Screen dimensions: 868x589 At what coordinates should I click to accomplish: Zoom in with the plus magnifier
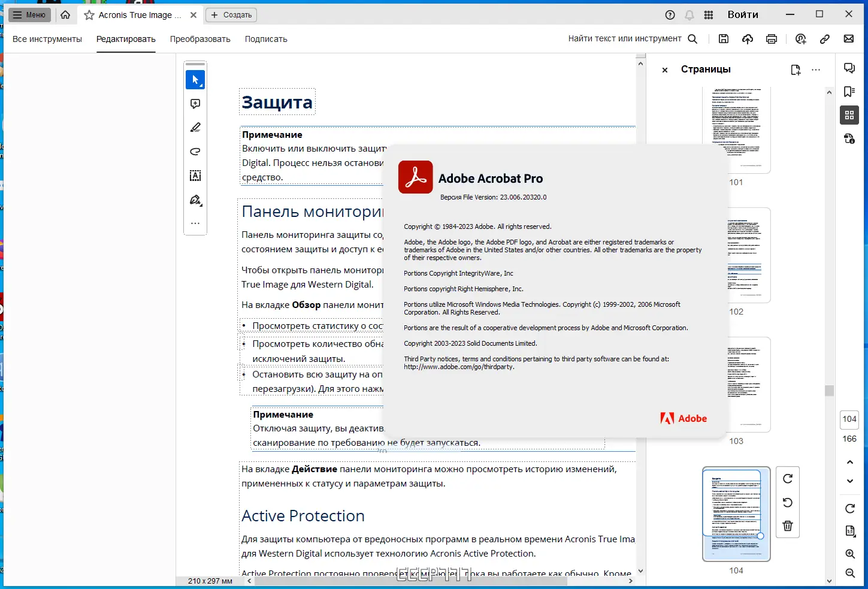point(849,554)
